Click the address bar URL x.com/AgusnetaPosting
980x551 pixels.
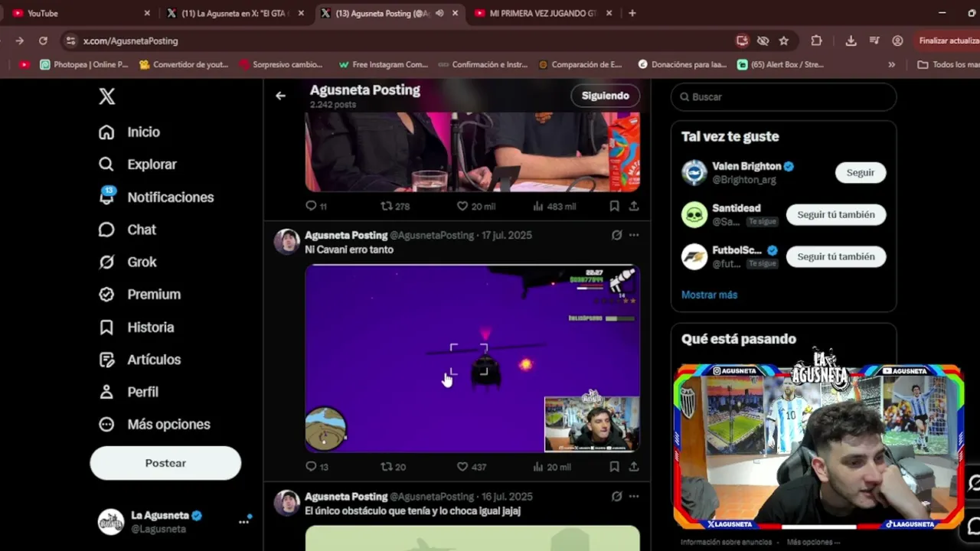(131, 41)
